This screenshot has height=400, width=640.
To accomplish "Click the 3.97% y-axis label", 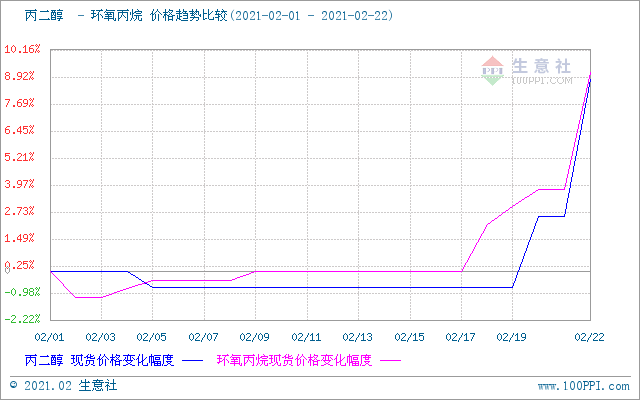I will pyautogui.click(x=20, y=184).
